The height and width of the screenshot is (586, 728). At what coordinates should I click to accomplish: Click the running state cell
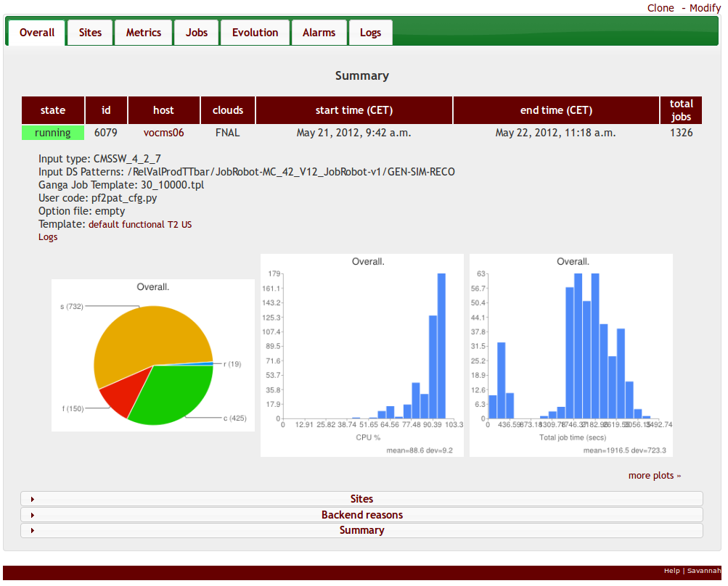(53, 133)
